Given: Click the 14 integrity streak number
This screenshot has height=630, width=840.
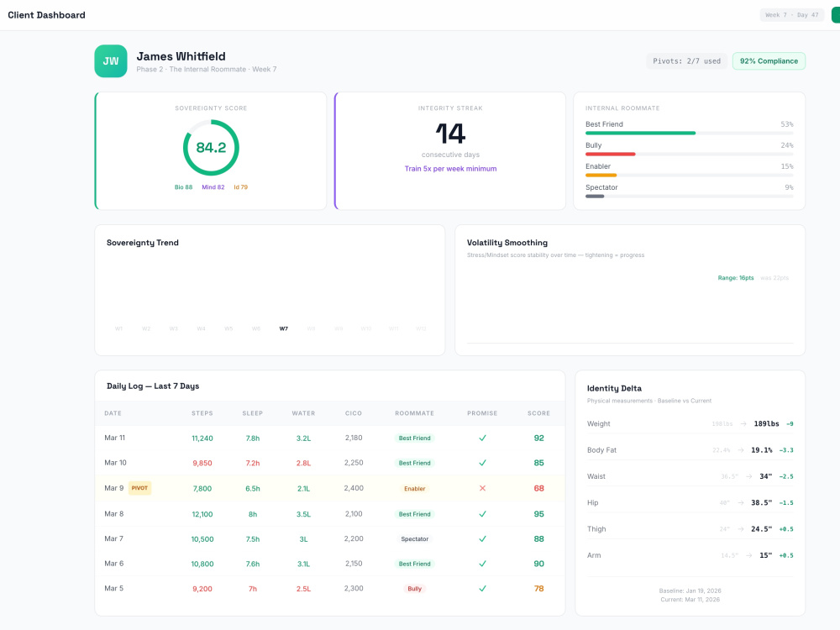Looking at the screenshot, I should coord(450,134).
